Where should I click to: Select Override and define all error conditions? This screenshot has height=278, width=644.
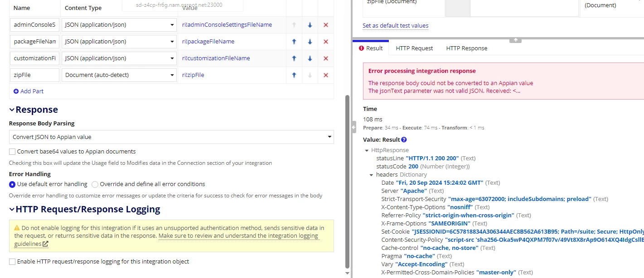[x=95, y=184]
